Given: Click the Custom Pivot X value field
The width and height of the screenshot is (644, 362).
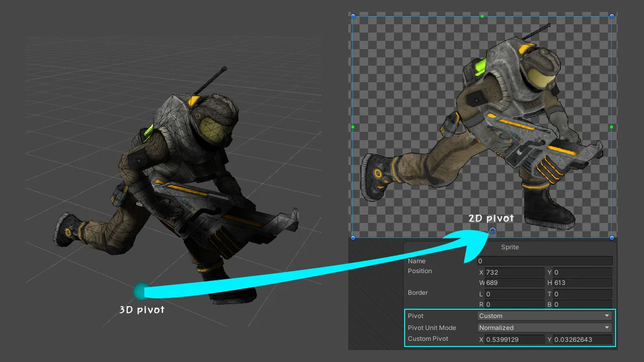Looking at the screenshot, I should pyautogui.click(x=514, y=339).
